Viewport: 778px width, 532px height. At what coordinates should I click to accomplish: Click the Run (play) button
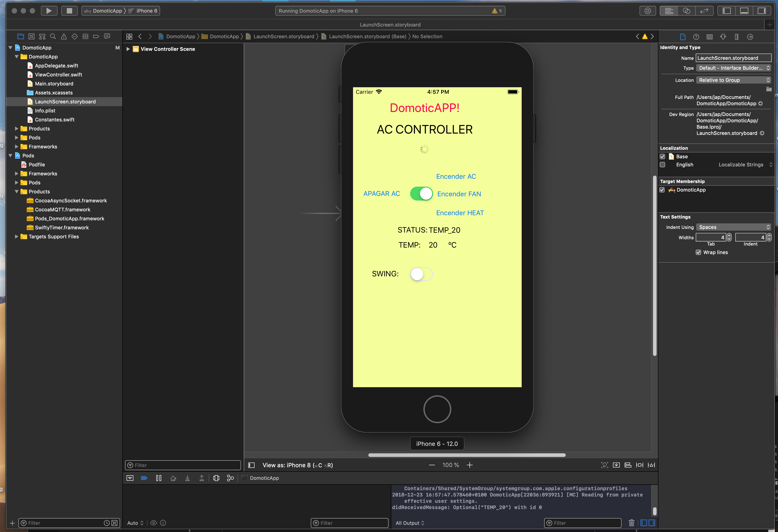click(49, 11)
